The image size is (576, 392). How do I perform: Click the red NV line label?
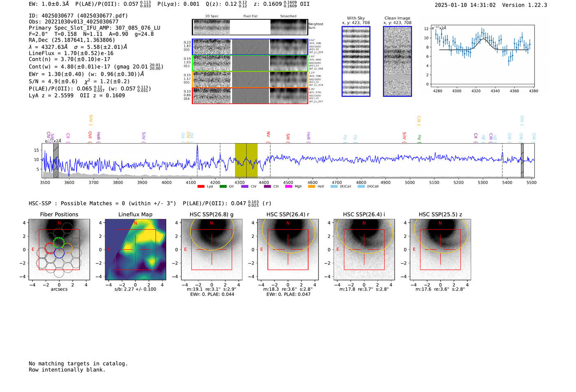click(x=268, y=136)
